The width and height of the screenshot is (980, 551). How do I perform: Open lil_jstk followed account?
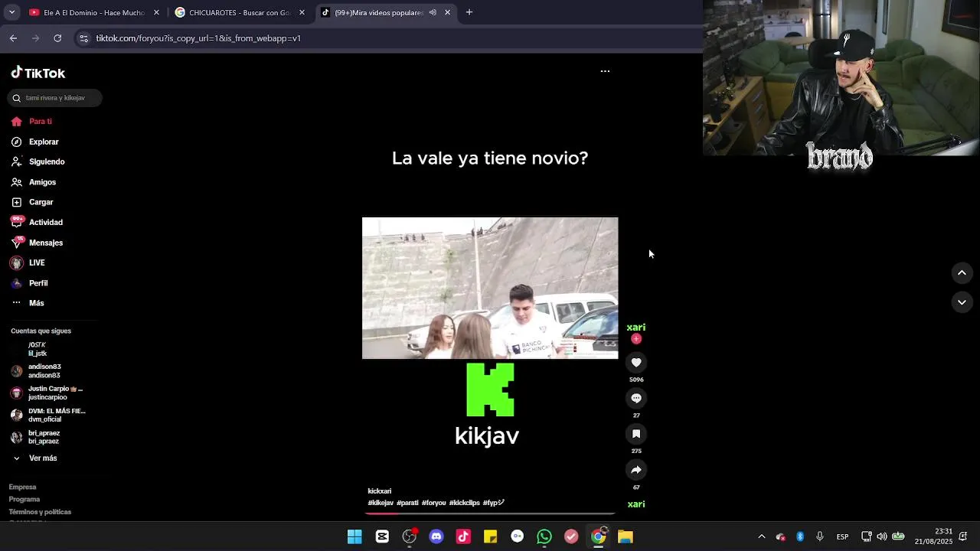(x=37, y=349)
